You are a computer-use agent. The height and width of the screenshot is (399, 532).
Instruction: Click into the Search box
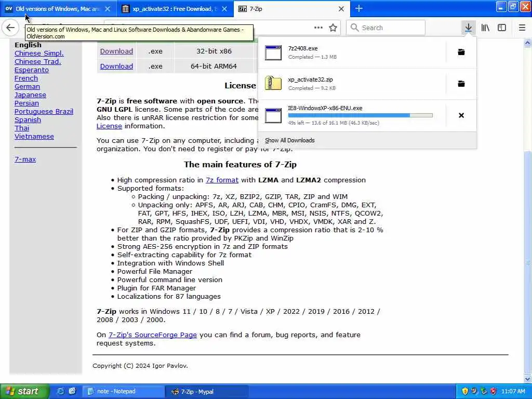386,28
